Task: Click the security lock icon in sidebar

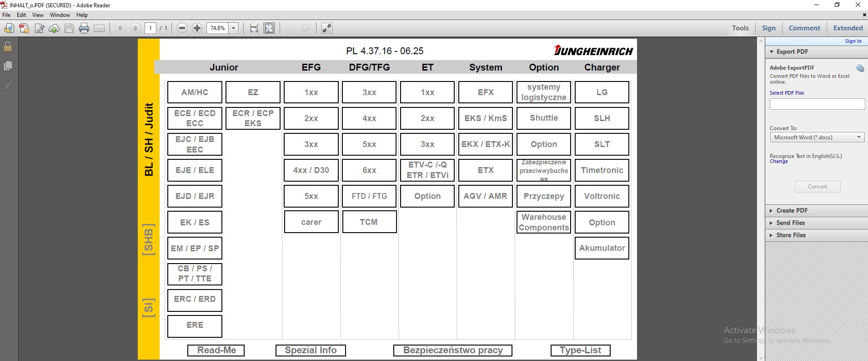Action: point(8,46)
